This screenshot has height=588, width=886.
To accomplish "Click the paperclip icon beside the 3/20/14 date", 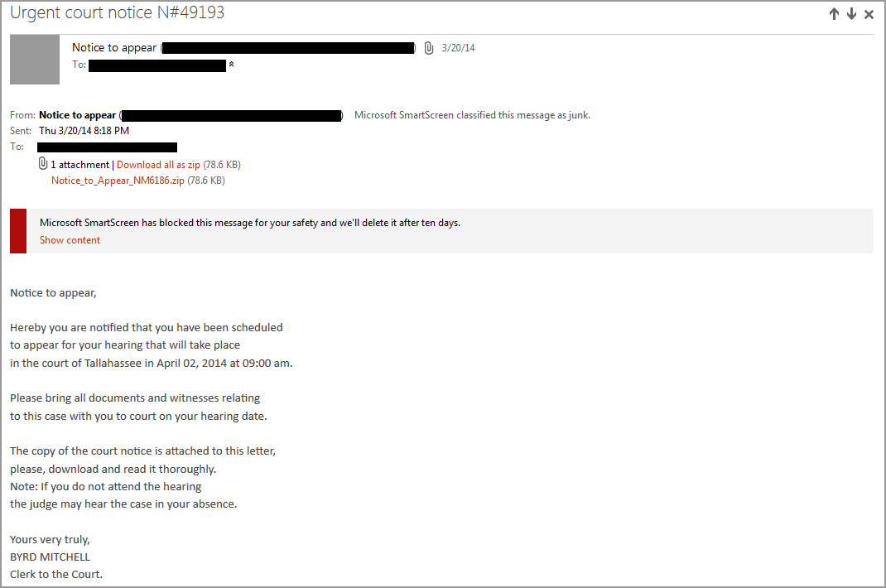I will coord(429,48).
